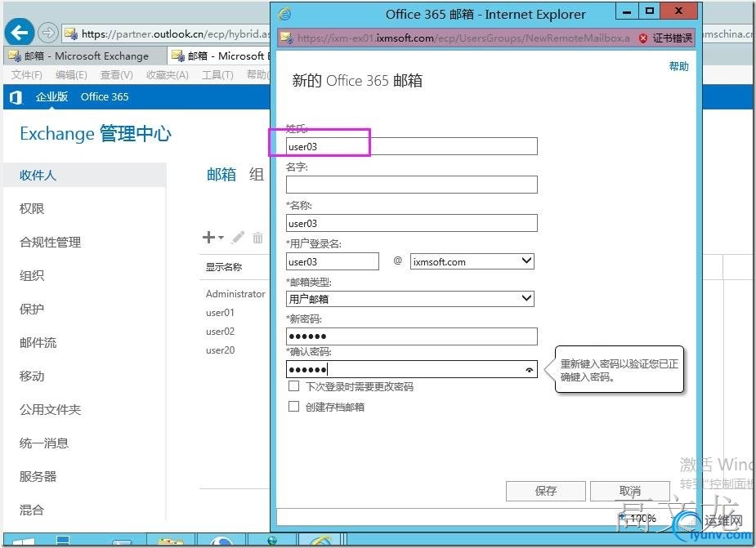This screenshot has width=756, height=548.
Task: Select 邮件流 in the left navigation
Action: [38, 343]
